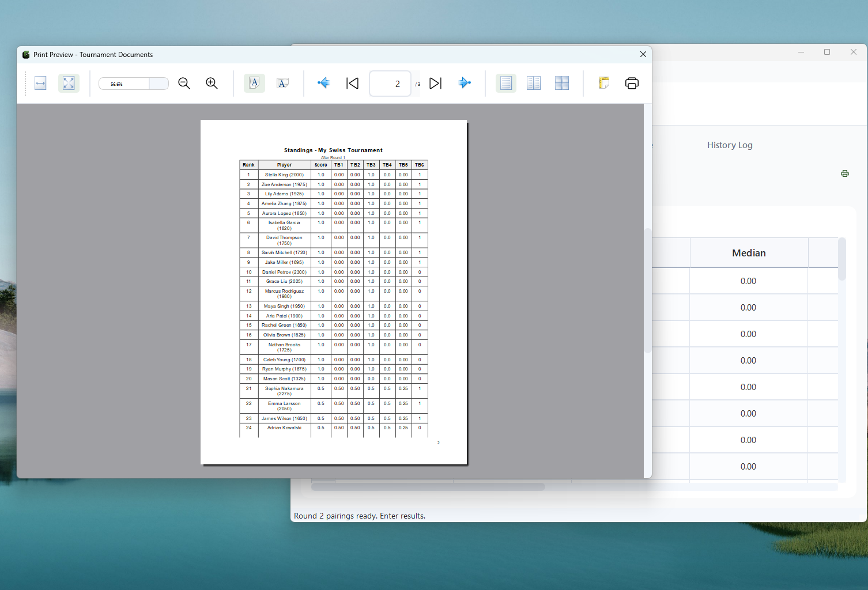Zoom out on the print preview
The height and width of the screenshot is (590, 868).
point(183,83)
